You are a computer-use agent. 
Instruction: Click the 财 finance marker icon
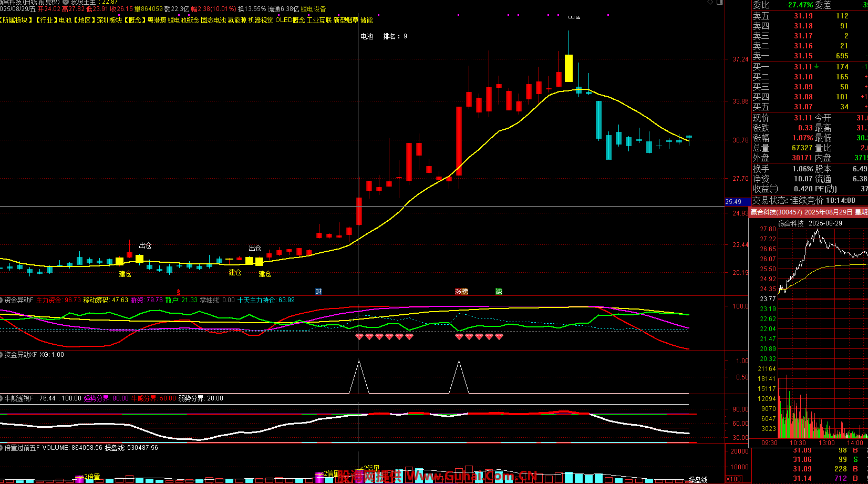point(318,292)
